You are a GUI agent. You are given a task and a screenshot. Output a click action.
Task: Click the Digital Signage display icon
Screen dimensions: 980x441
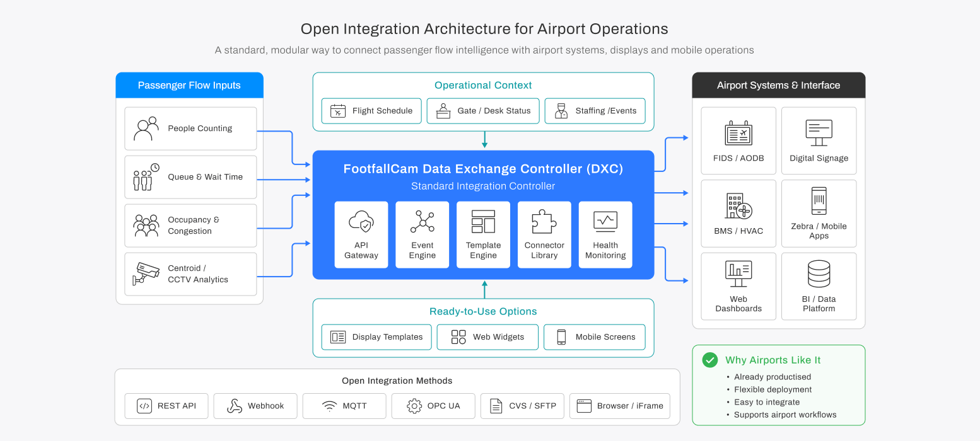coord(819,133)
